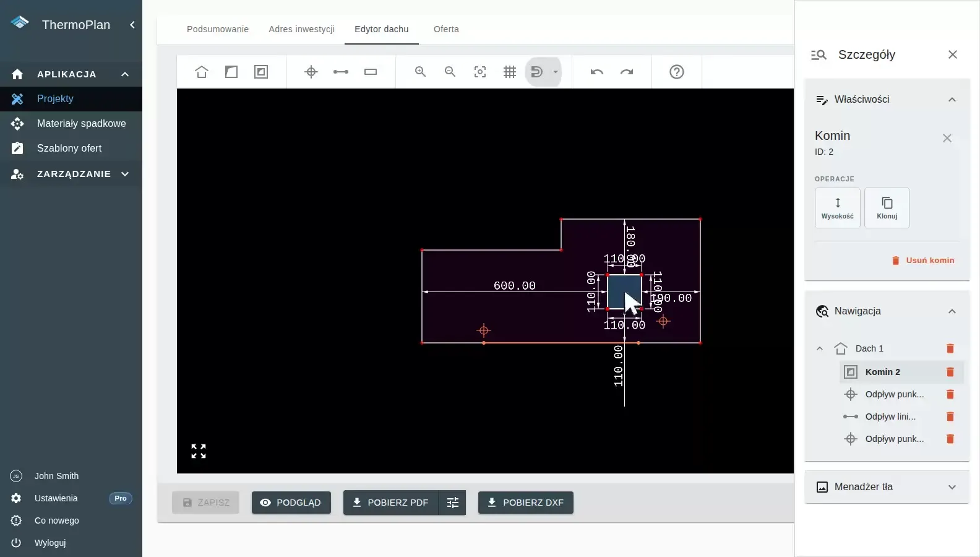Collapse the Właściwości section
Image resolution: width=980 pixels, height=557 pixels.
[952, 100]
